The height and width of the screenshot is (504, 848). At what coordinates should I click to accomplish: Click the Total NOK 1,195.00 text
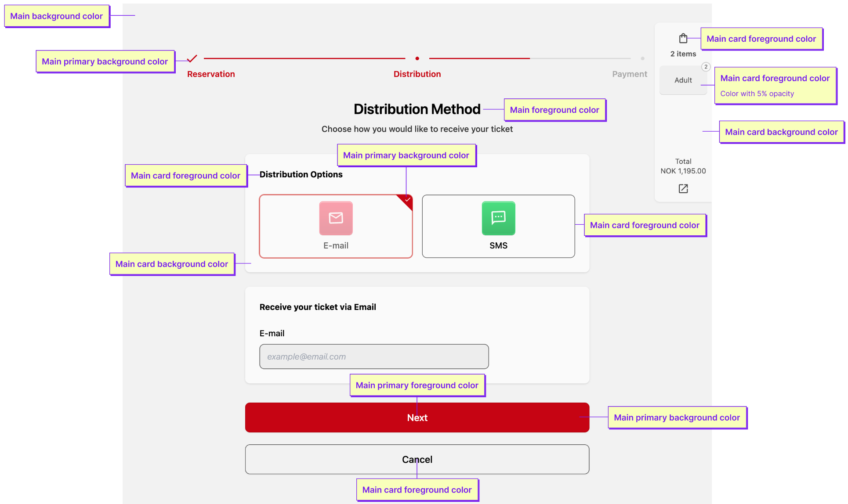[683, 166]
